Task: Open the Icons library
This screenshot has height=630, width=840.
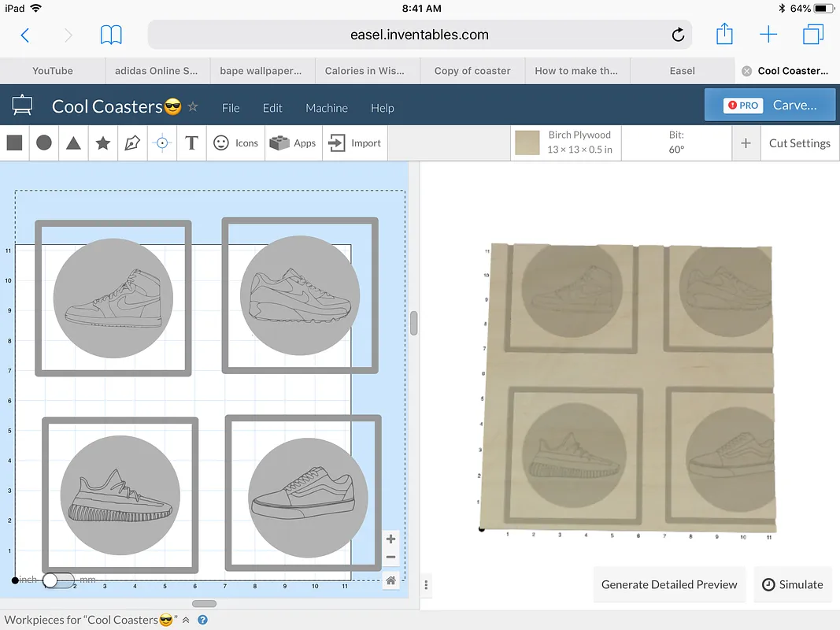Action: tap(236, 143)
